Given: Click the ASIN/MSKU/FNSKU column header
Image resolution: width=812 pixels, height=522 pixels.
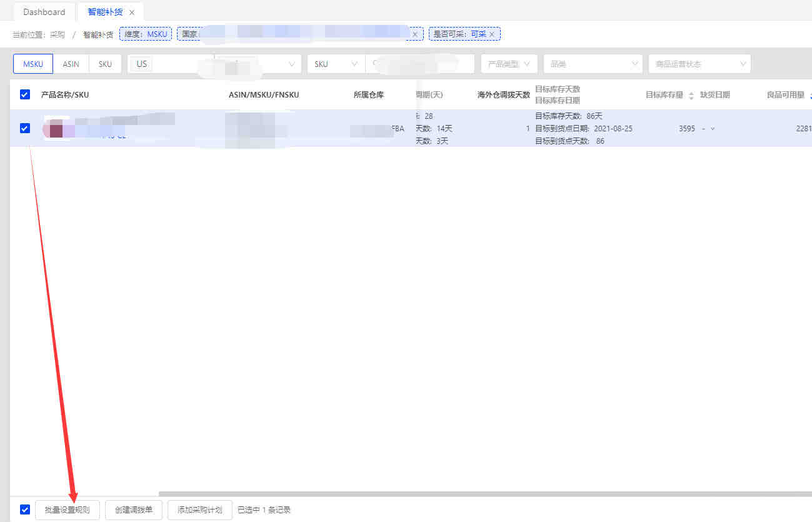Looking at the screenshot, I should coord(264,95).
